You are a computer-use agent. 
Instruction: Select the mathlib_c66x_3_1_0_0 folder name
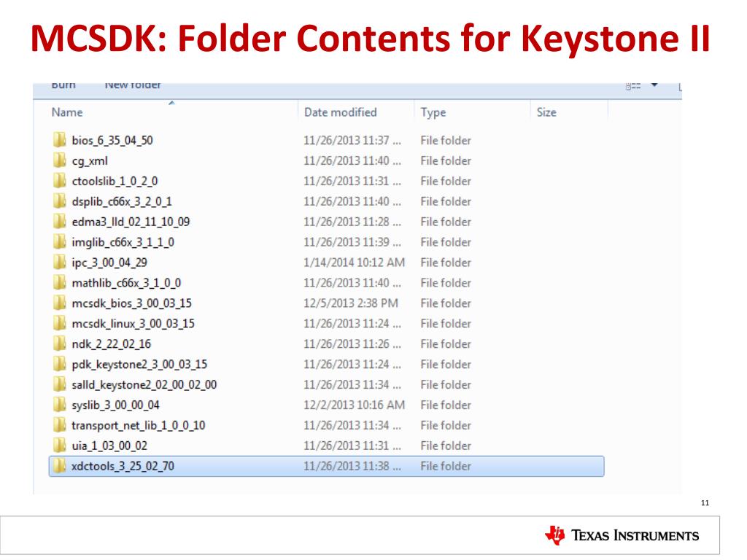126,284
